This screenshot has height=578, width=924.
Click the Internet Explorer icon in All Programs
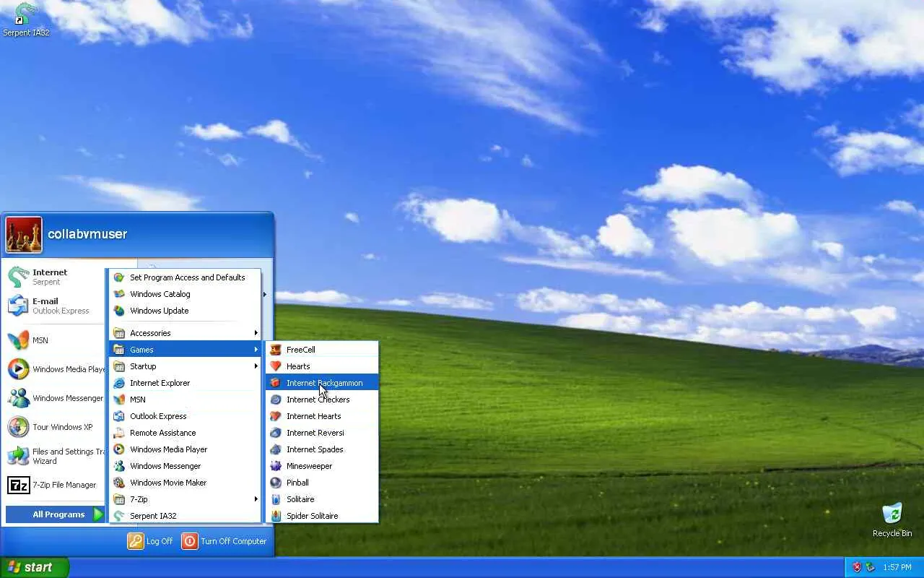click(x=119, y=383)
